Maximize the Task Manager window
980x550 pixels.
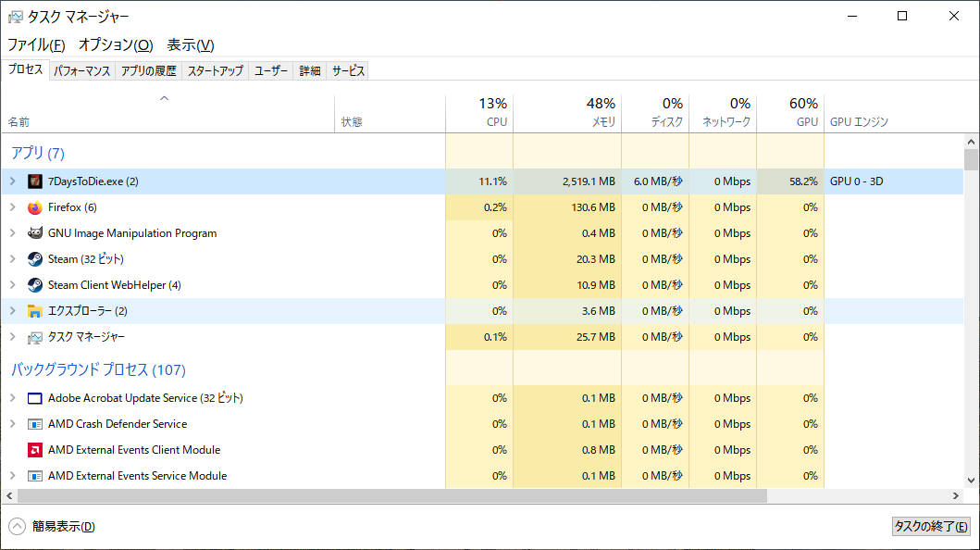click(902, 17)
